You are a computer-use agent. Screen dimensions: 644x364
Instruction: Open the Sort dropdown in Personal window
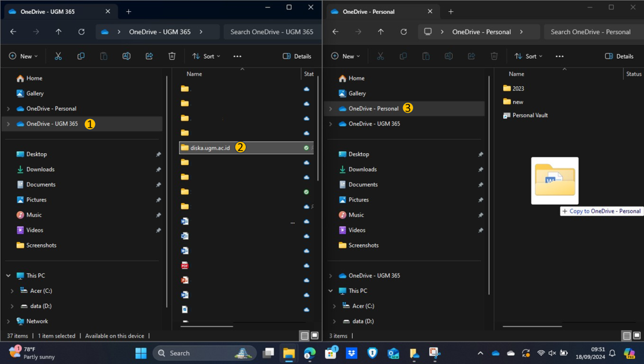pyautogui.click(x=528, y=56)
